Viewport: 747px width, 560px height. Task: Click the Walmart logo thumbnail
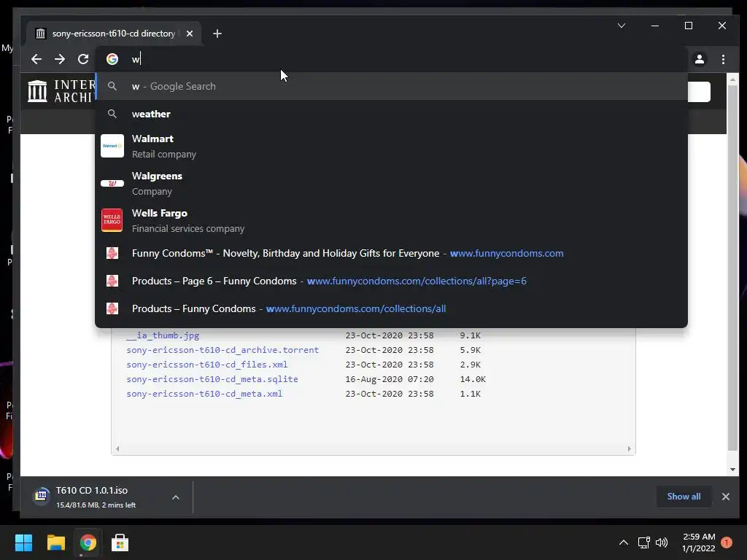(x=112, y=146)
